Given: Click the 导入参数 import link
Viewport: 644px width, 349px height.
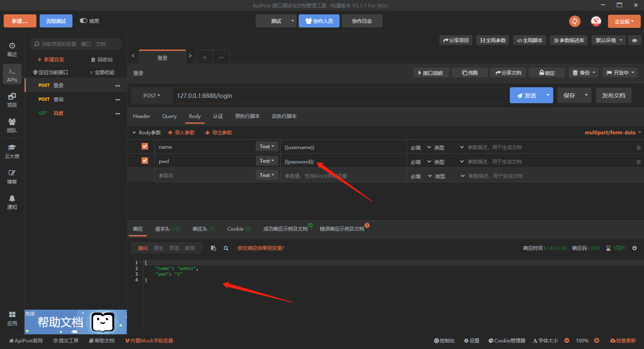Looking at the screenshot, I should coord(181,133).
